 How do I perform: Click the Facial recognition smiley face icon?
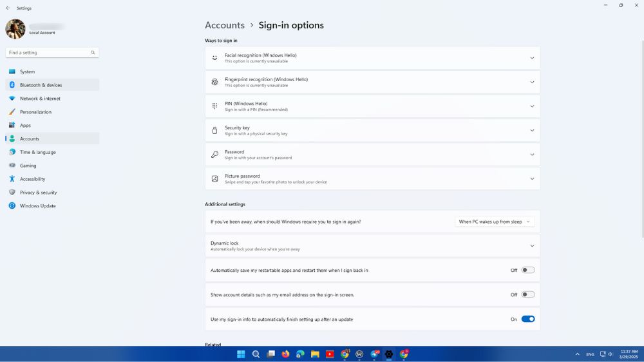215,58
